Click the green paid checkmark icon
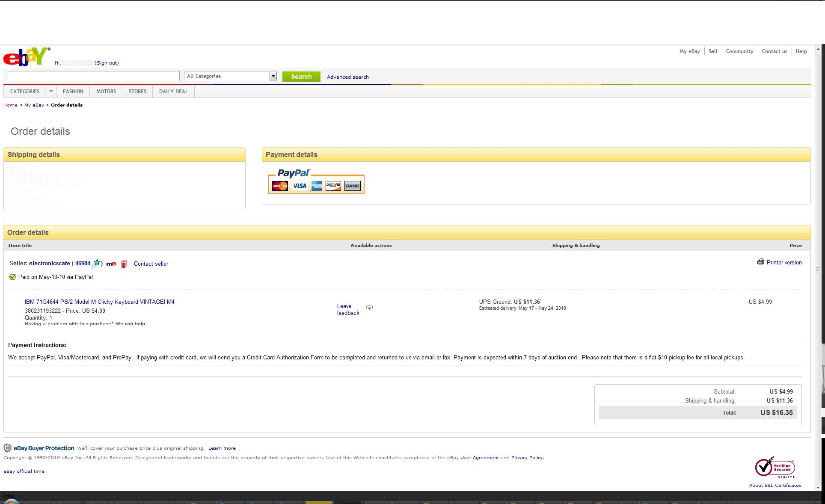825x504 pixels. click(x=12, y=277)
